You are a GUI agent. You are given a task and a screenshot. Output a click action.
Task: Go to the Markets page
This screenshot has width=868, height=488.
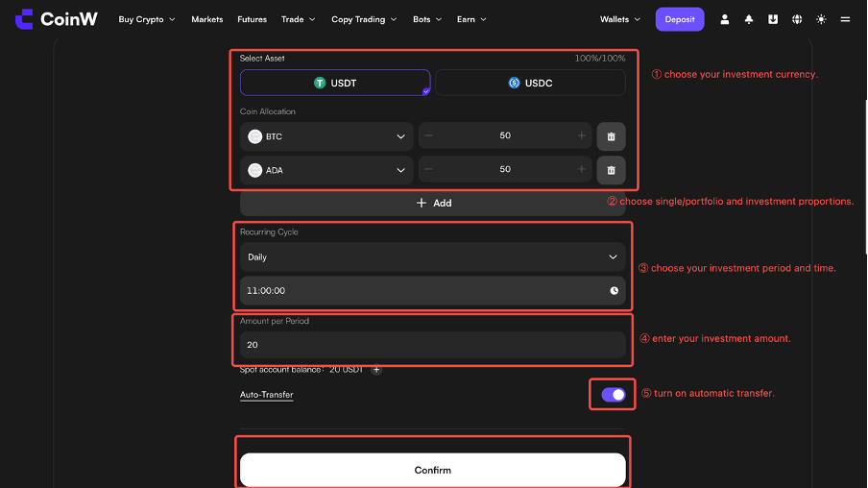click(x=207, y=19)
